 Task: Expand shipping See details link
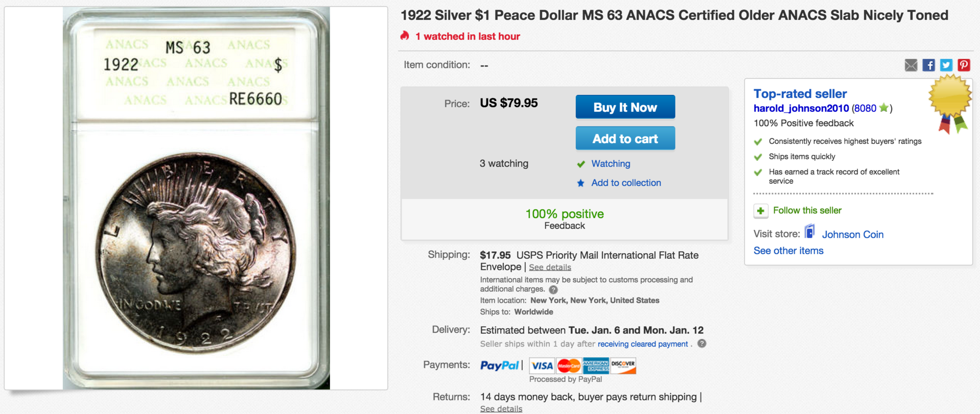coord(550,267)
